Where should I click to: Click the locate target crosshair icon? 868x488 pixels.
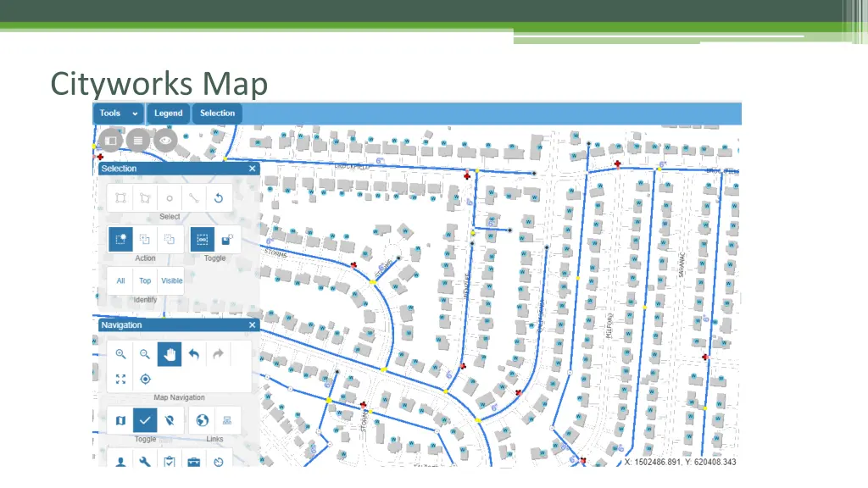(x=145, y=379)
